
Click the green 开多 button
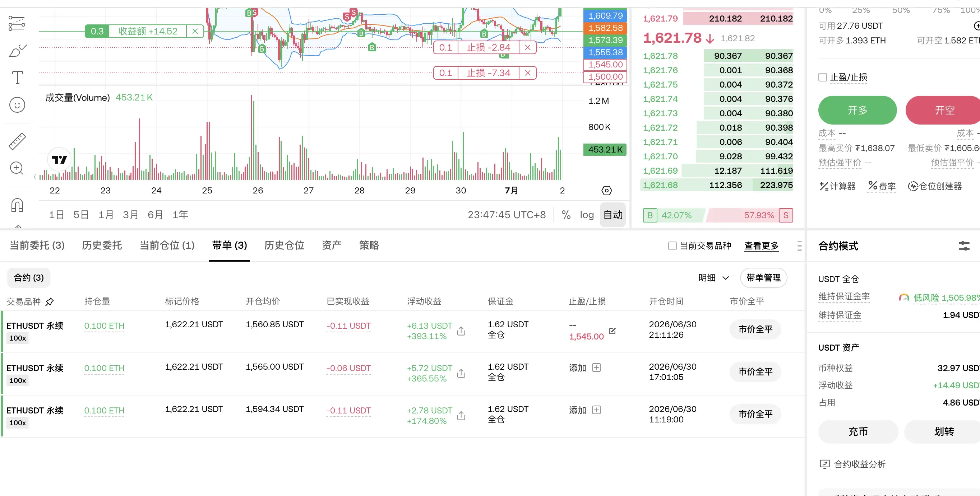coord(857,110)
